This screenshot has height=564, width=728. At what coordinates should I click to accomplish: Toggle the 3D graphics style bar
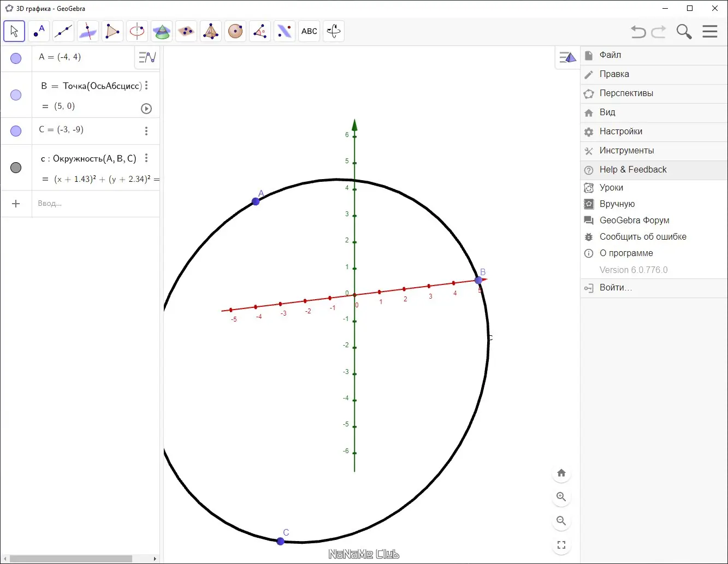point(567,57)
